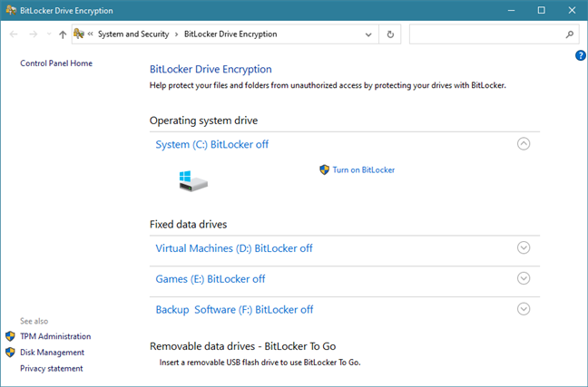Click the System (C:) BitLocker off link

point(211,145)
